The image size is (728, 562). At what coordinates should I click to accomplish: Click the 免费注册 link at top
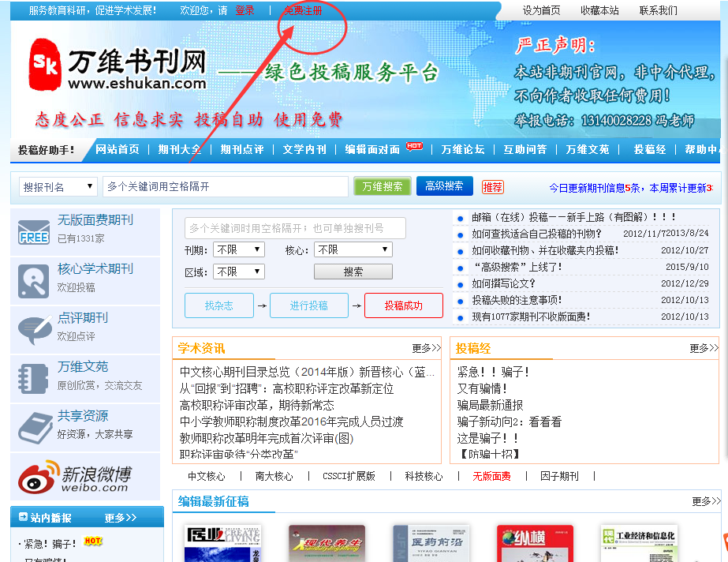coord(303,10)
